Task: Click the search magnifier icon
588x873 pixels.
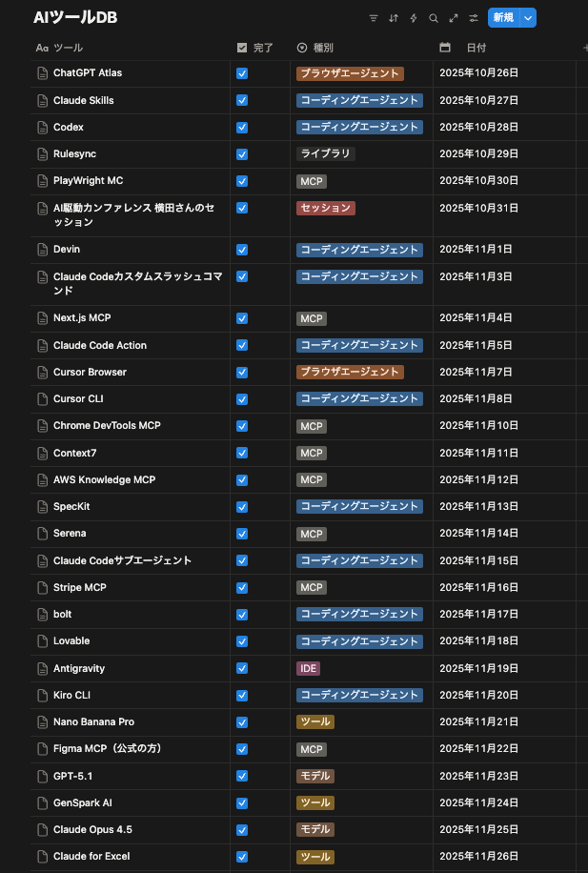Action: (435, 18)
